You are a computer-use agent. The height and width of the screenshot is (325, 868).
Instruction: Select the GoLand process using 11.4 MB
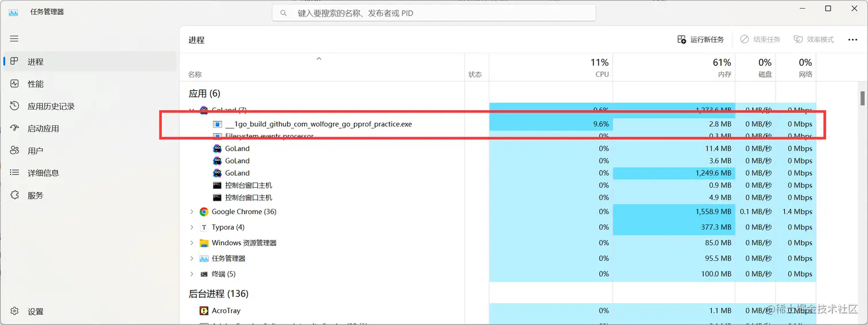pyautogui.click(x=498, y=149)
